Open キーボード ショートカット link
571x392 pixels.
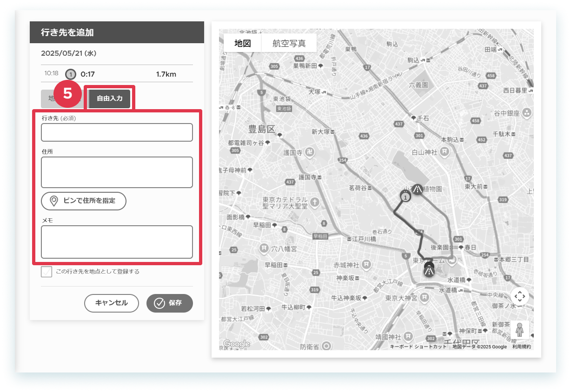pos(418,347)
